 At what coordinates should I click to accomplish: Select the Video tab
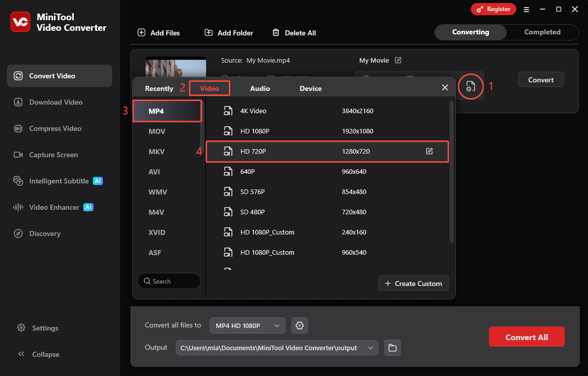pos(209,88)
